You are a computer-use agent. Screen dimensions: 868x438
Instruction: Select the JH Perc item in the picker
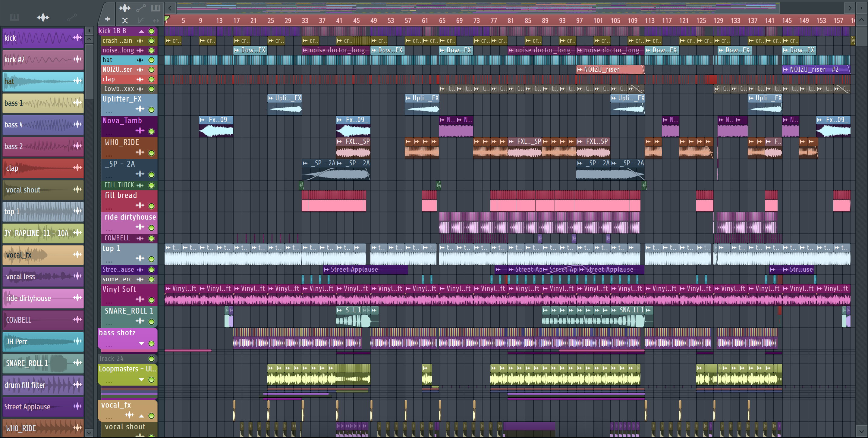click(x=43, y=341)
